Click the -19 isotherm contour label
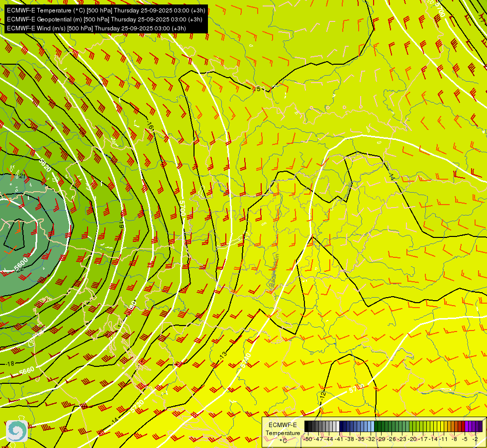The height and width of the screenshot is (448, 487). click(x=122, y=226)
